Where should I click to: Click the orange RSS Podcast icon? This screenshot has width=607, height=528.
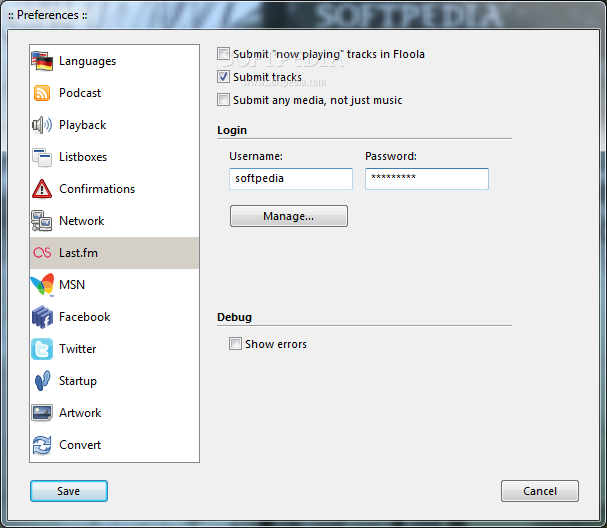[x=42, y=93]
